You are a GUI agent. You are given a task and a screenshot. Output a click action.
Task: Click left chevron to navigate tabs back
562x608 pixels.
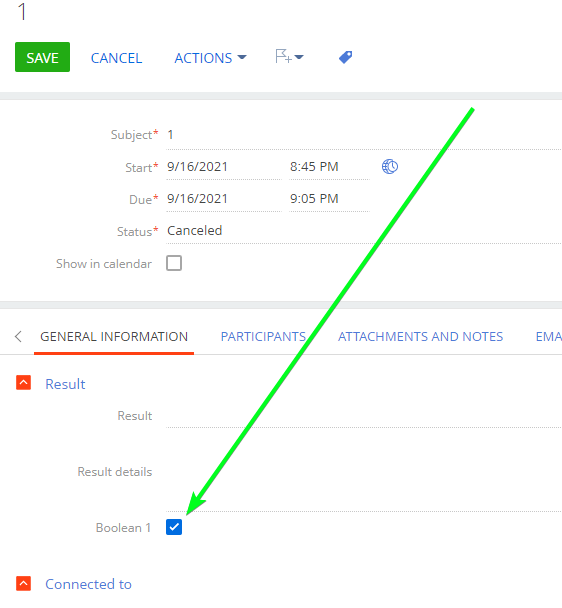(18, 336)
